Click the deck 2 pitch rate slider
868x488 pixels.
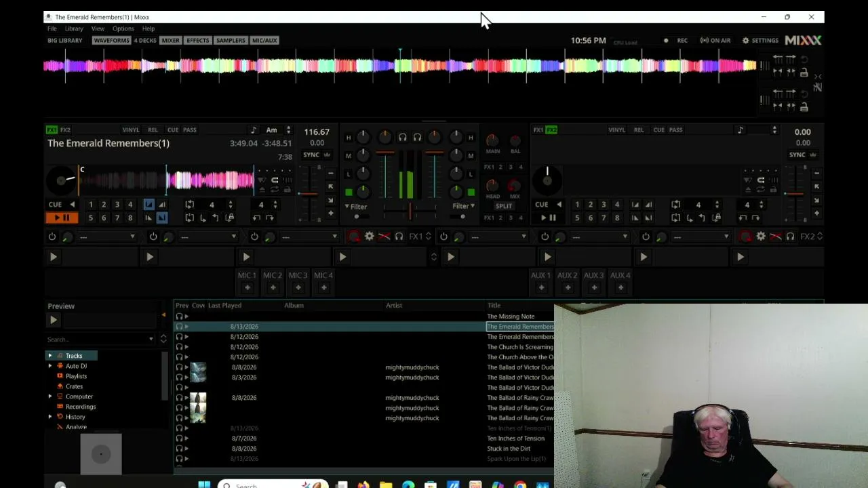(795, 195)
